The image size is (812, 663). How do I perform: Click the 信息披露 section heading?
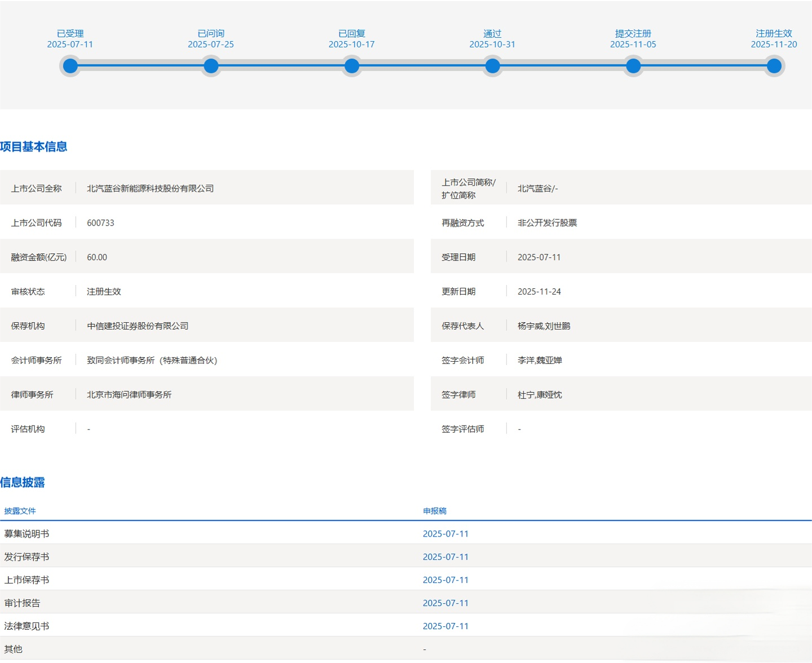pyautogui.click(x=23, y=482)
